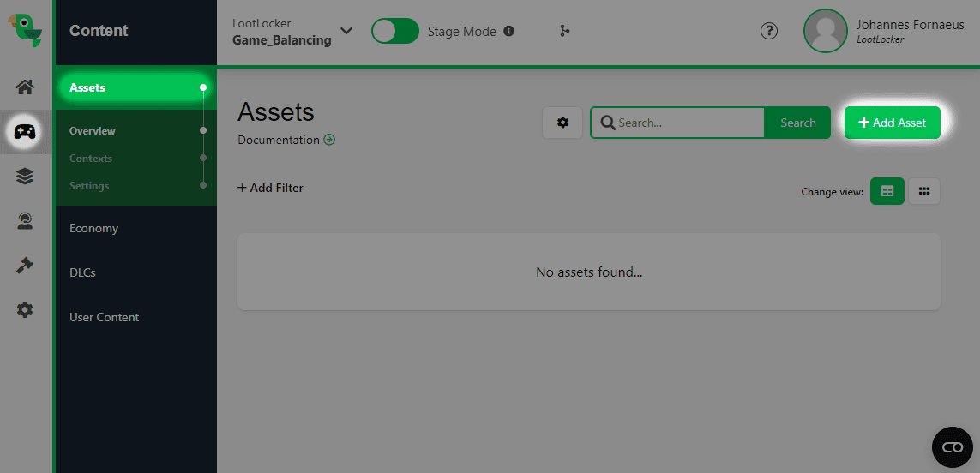Click the Add Asset button
The image size is (980, 473).
pyautogui.click(x=893, y=123)
